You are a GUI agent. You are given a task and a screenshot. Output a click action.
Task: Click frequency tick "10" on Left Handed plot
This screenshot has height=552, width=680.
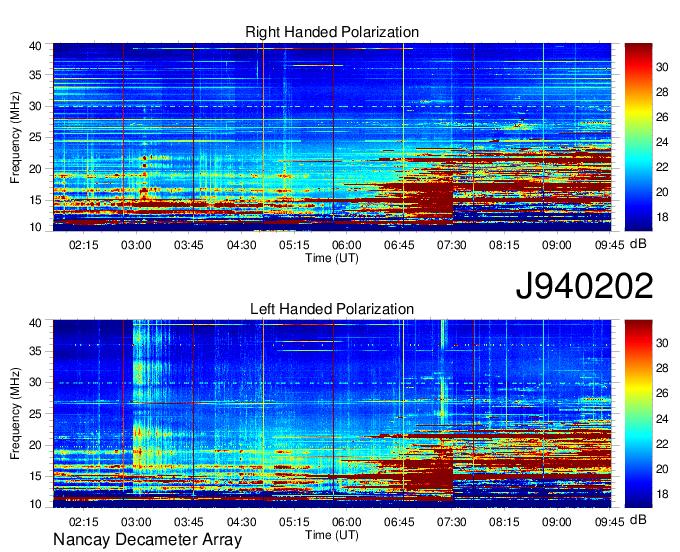click(x=35, y=504)
